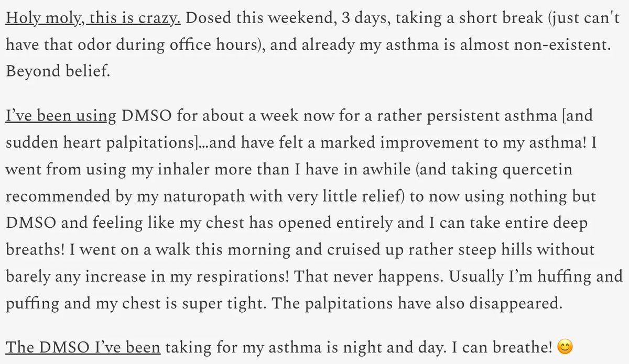Open the "Holy moly, this is crazy." link
This screenshot has width=629, height=364.
94,20
